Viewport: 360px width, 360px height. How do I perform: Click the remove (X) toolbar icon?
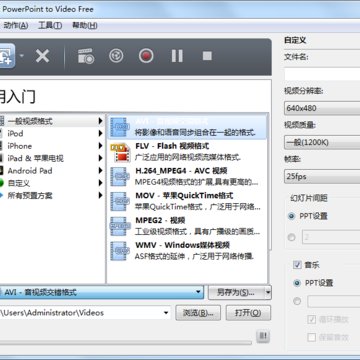(42, 56)
